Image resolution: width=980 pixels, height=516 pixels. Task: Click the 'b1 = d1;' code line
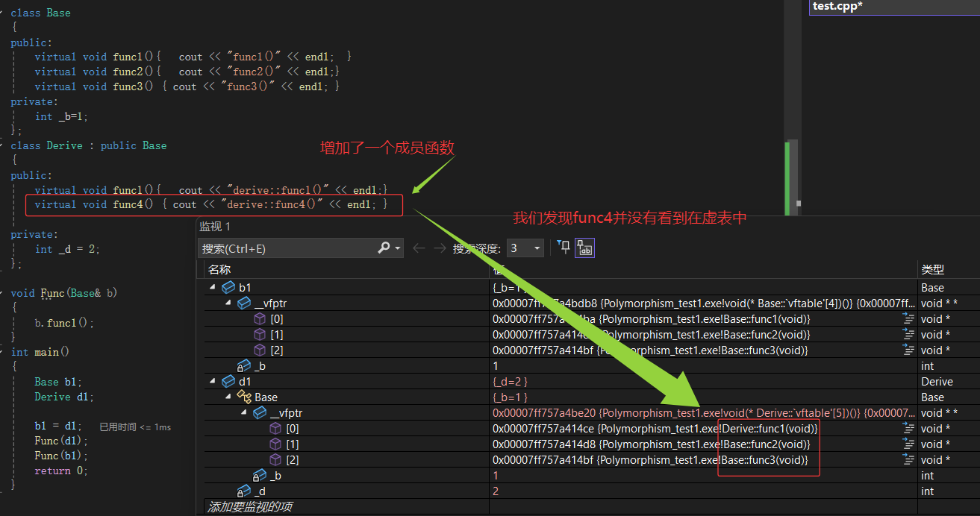coord(58,426)
